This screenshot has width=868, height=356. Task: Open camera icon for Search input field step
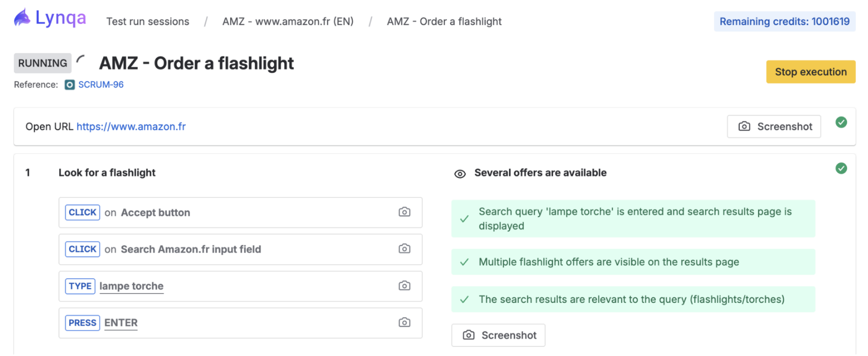click(404, 249)
